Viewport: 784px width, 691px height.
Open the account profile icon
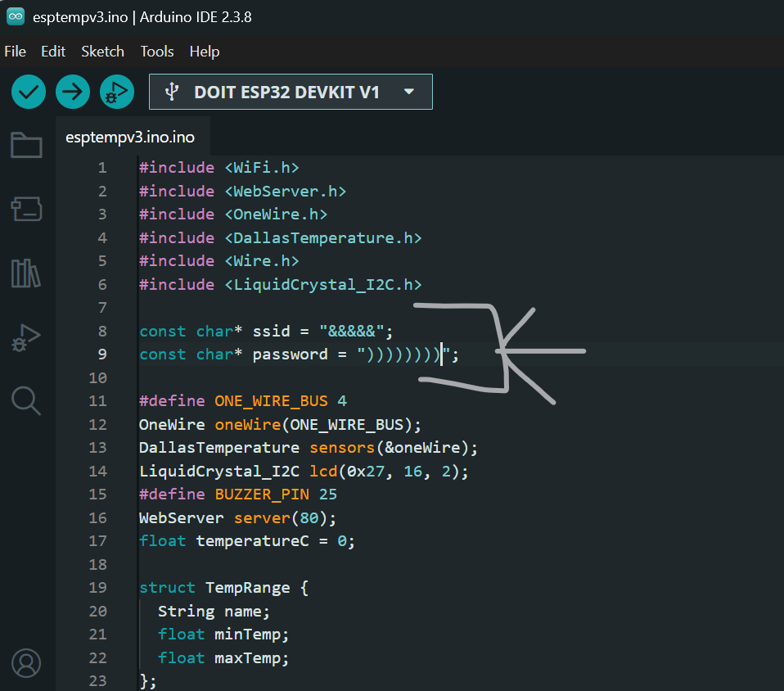pos(26,663)
